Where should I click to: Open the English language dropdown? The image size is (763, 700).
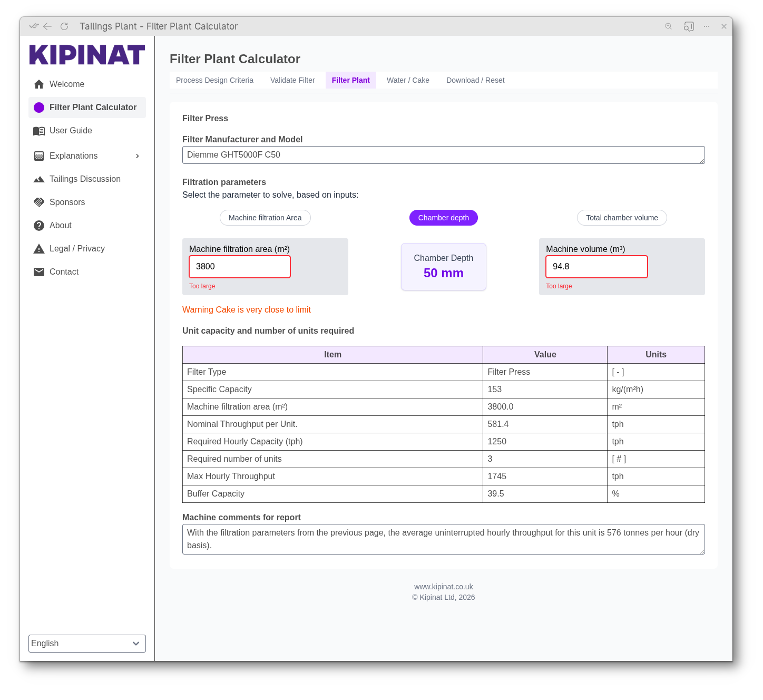[x=87, y=644]
